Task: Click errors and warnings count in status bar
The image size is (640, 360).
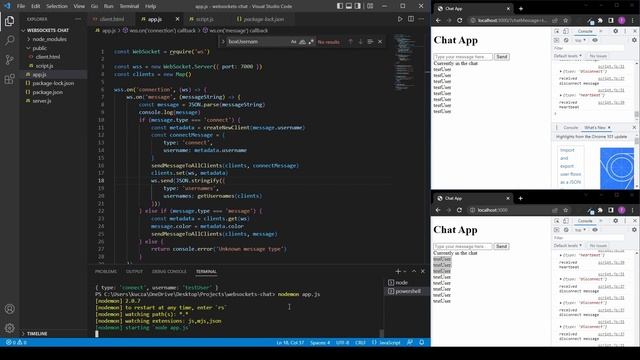Action: [x=16, y=342]
